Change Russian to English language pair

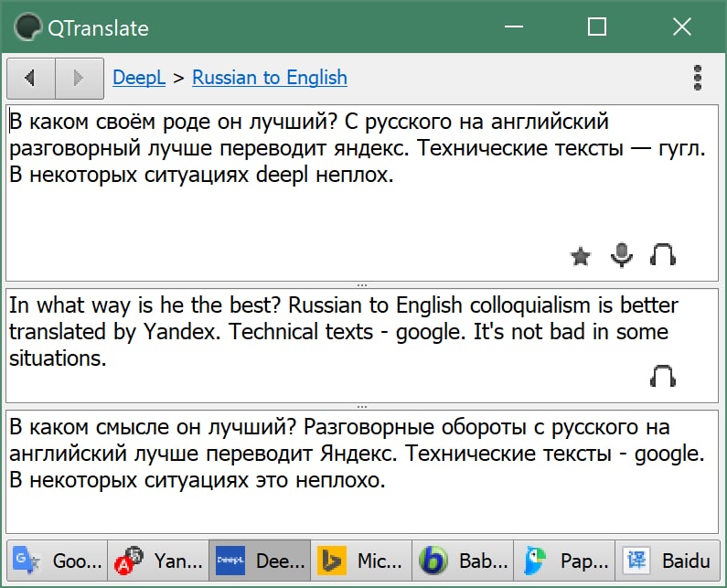click(x=270, y=78)
